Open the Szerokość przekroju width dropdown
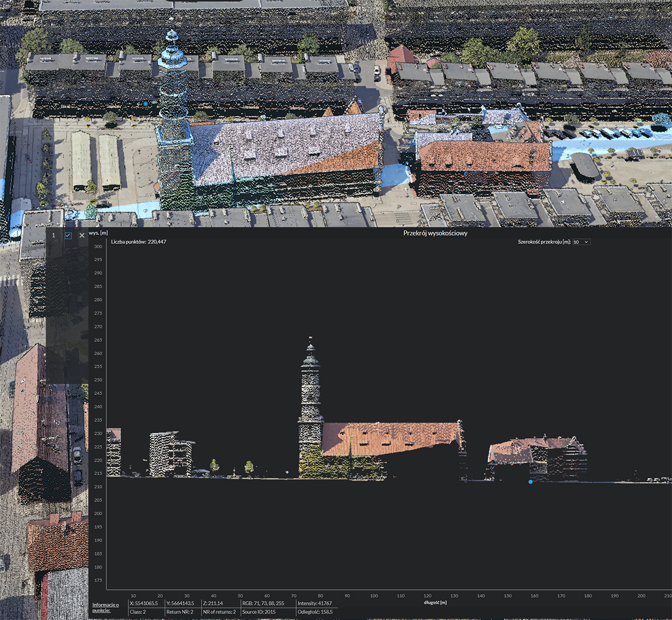The height and width of the screenshot is (620, 672). click(x=581, y=242)
